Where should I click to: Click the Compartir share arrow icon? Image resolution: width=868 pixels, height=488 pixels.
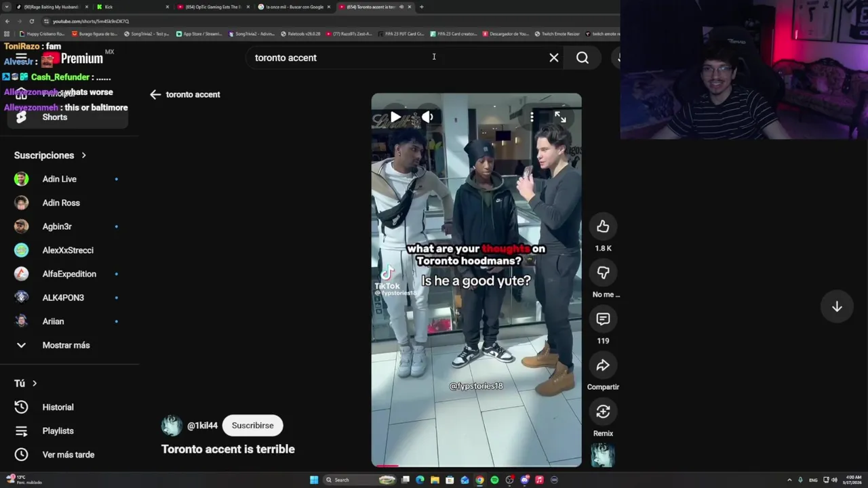[603, 365]
